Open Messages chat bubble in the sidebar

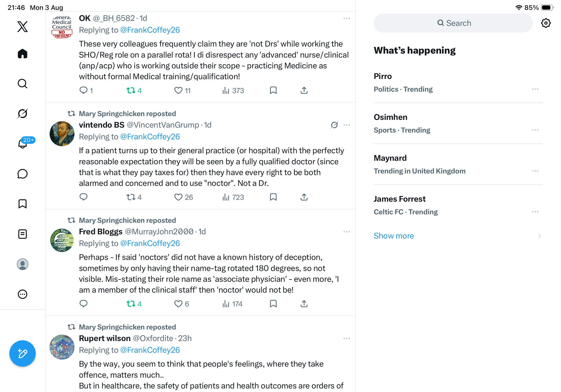coord(23,174)
